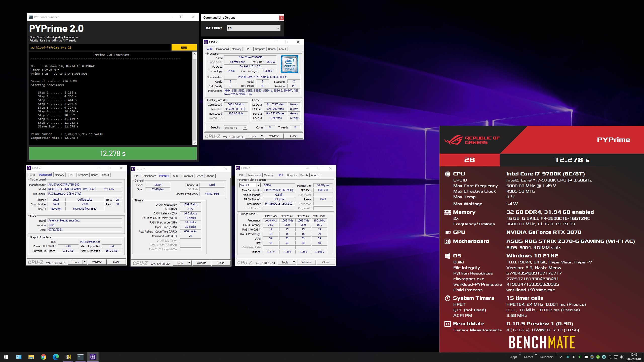Click the Motherboard icon in BenchMate panel
Screen dimensions: 644x362
coord(447,241)
